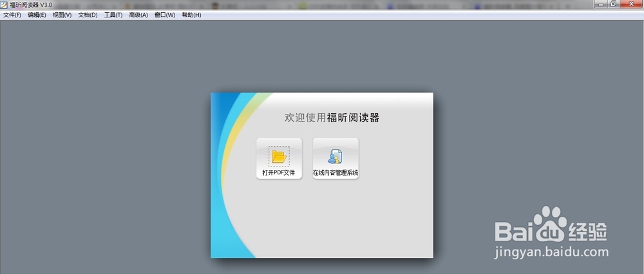Open the 窗口(W) menu
Viewport: 644px width, 274px height.
pos(165,15)
